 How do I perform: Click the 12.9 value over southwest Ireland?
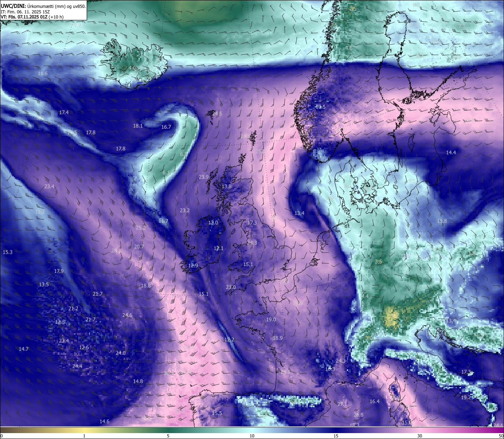pyautogui.click(x=193, y=266)
